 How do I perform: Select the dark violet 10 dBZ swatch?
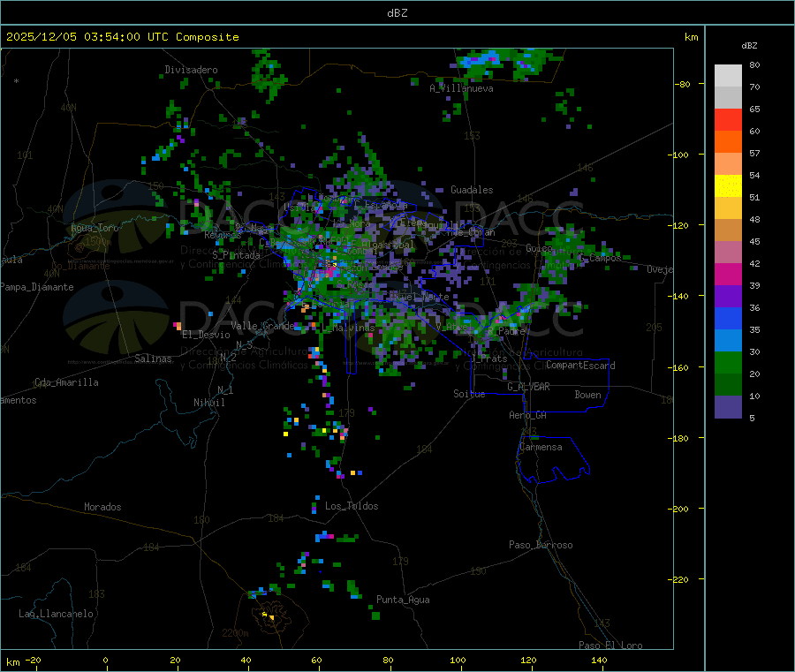click(x=728, y=407)
